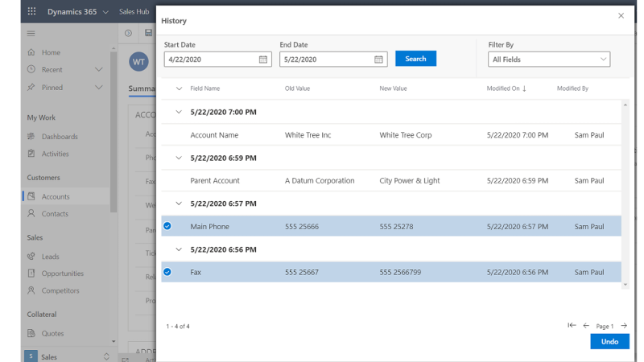The height and width of the screenshot is (362, 644).
Task: Go to next page arrow
Action: click(624, 326)
